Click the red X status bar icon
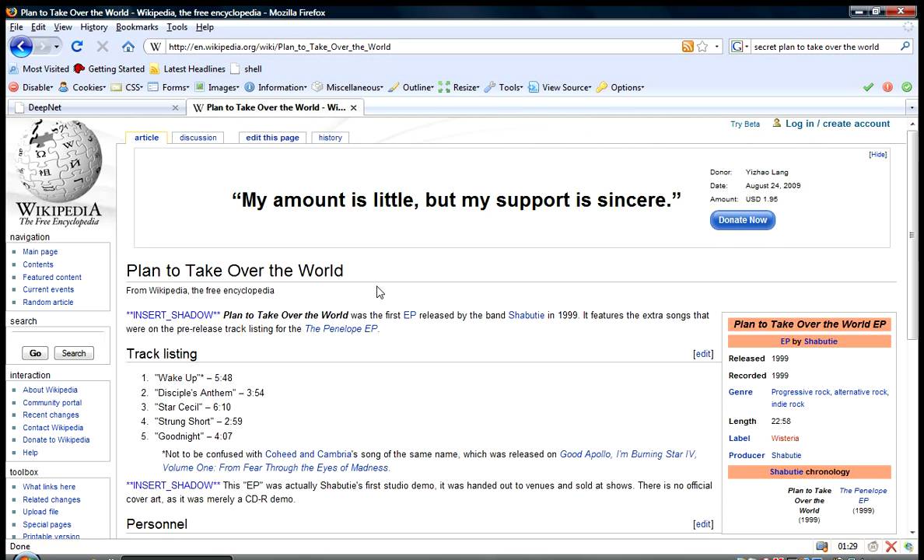Screen dimensions: 924x560 [x=891, y=547]
